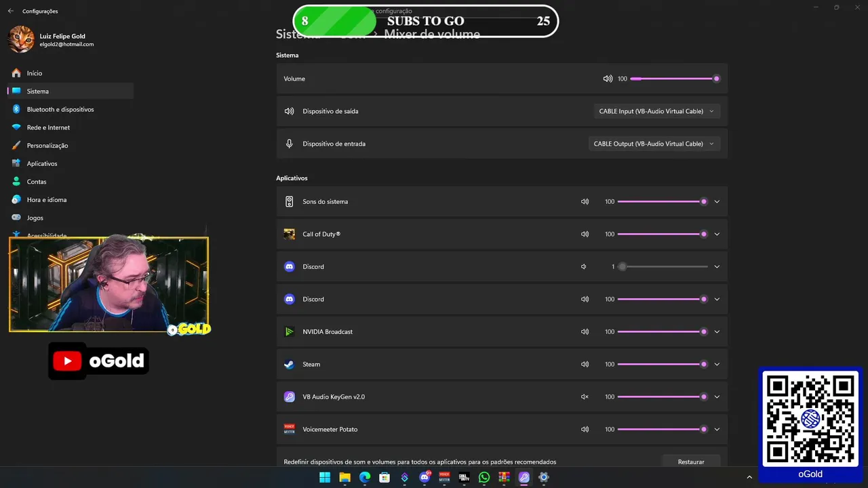Mute Call of Duty speaker icon
This screenshot has height=488, width=868.
click(x=585, y=234)
